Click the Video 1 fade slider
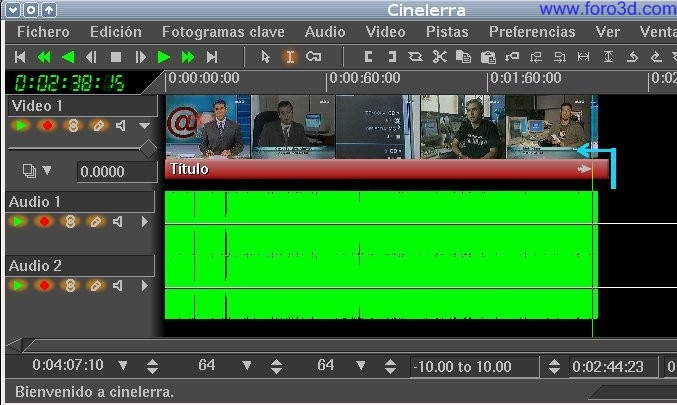The height and width of the screenshot is (405, 677). (82, 149)
